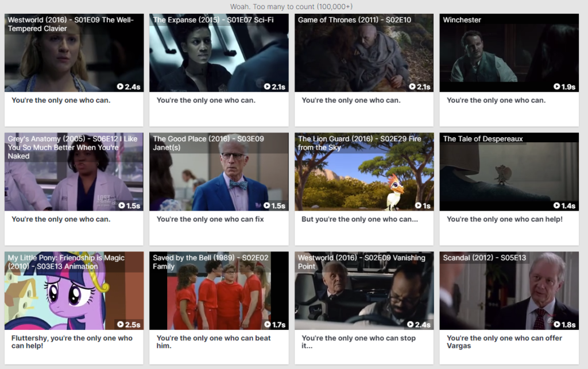The width and height of the screenshot is (588, 369).
Task: Open The Tale of Despereaux thumbnail
Action: point(509,172)
